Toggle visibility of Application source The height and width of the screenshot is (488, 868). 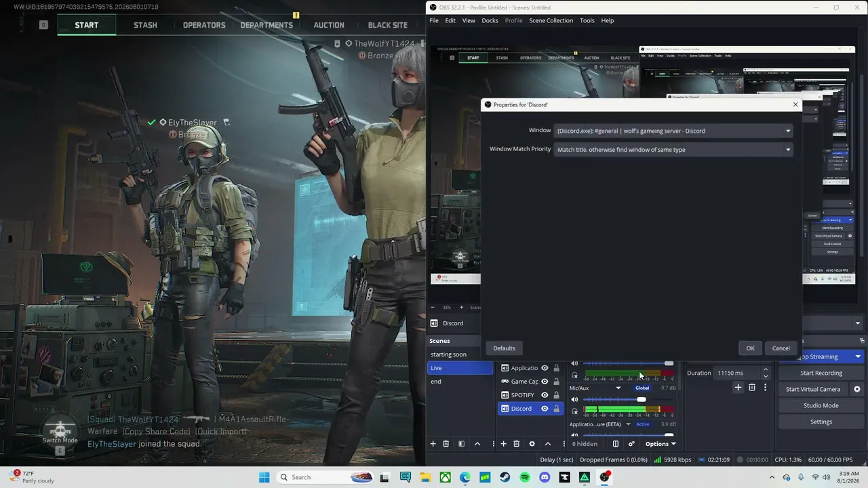click(545, 368)
